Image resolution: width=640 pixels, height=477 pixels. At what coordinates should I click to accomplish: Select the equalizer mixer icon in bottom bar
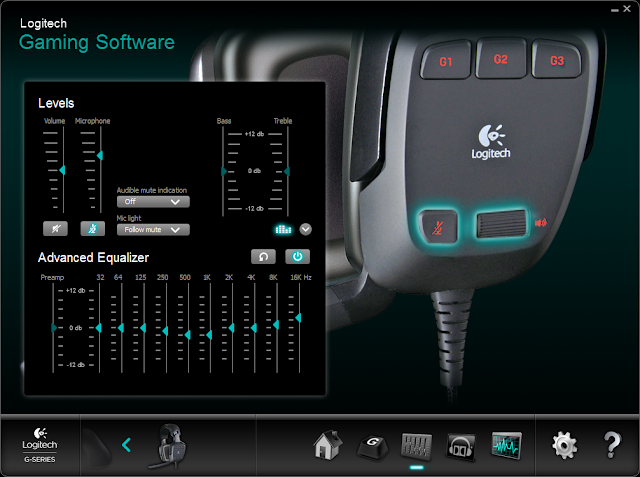[x=417, y=445]
